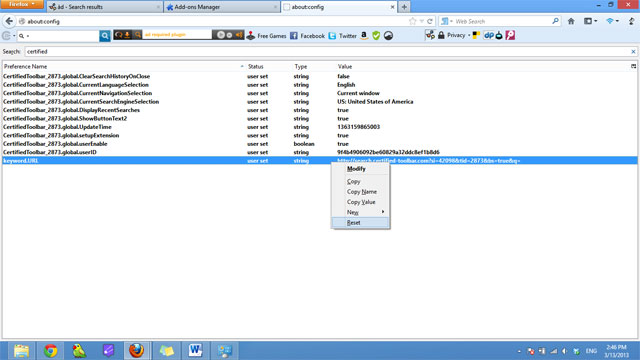Expand the blue wifi icon dropdown
This screenshot has width=640, height=360.
(617, 21)
